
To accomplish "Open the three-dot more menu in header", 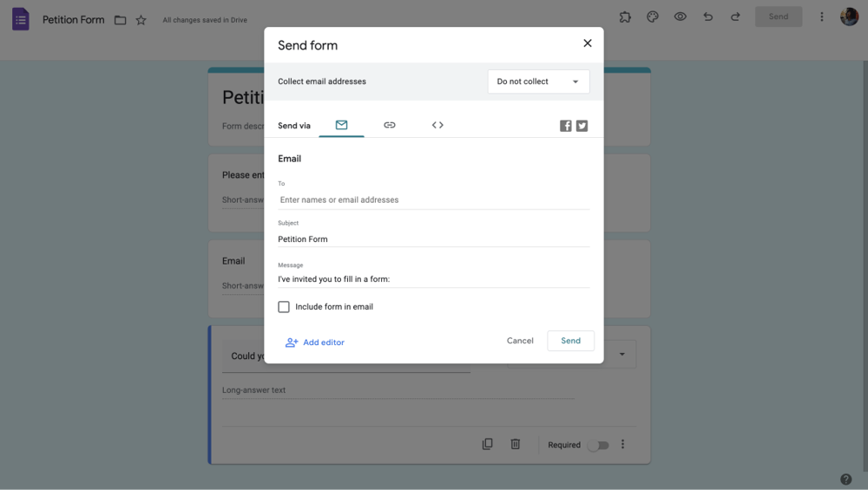I will (x=821, y=16).
